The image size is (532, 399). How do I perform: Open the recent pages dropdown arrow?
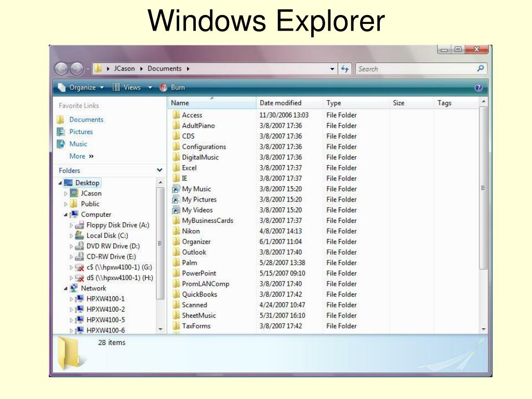[88, 69]
